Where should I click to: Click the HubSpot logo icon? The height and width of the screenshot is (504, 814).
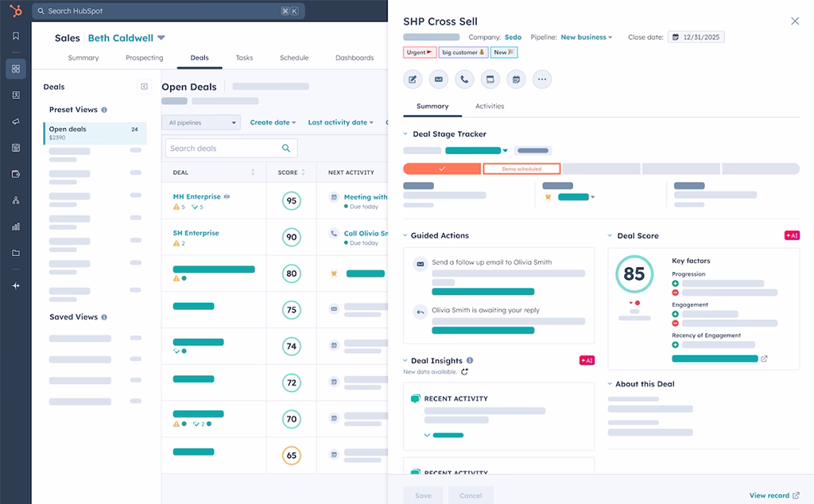coord(15,11)
